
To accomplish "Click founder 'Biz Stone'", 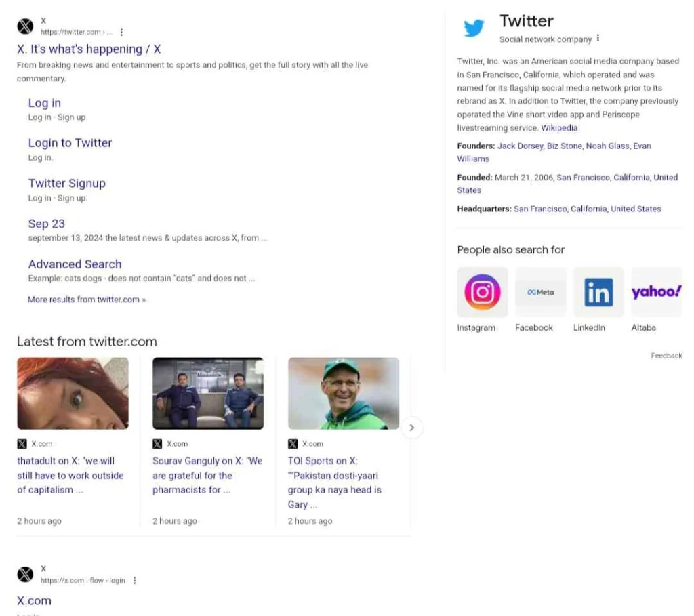I will coord(565,146).
